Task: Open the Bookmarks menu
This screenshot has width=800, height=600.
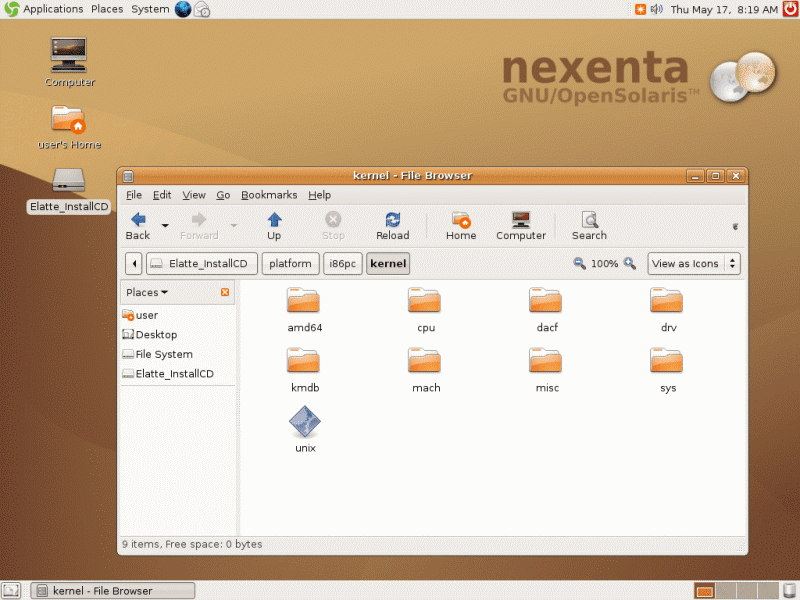Action: pos(269,195)
